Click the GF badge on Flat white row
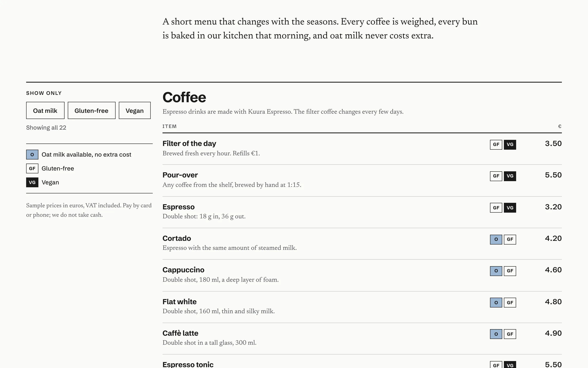The image size is (588, 368). tap(510, 303)
